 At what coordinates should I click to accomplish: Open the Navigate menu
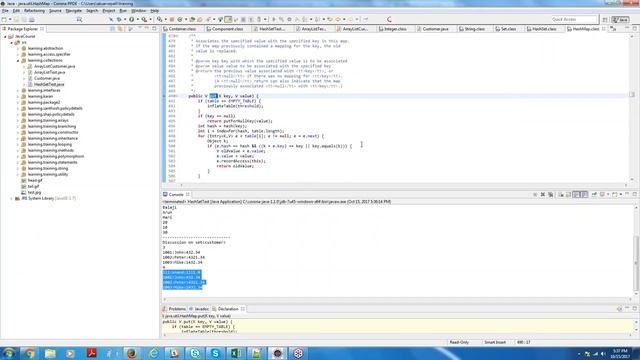[74, 11]
